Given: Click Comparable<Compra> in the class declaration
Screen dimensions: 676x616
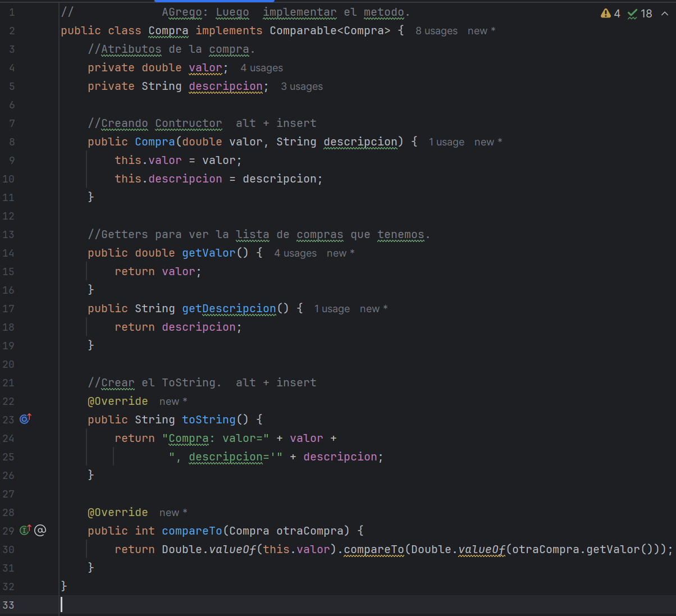Looking at the screenshot, I should [x=330, y=30].
